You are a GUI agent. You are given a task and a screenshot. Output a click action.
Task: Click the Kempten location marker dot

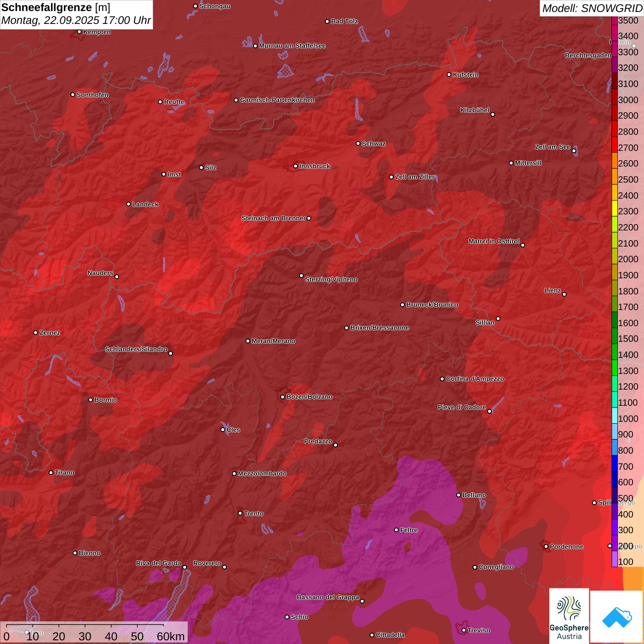(x=80, y=32)
